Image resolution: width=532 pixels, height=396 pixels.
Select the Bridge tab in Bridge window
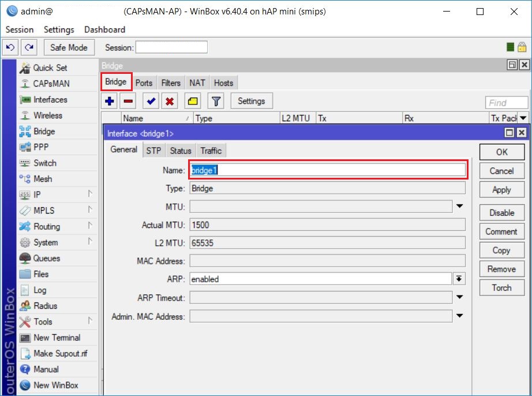(x=116, y=82)
